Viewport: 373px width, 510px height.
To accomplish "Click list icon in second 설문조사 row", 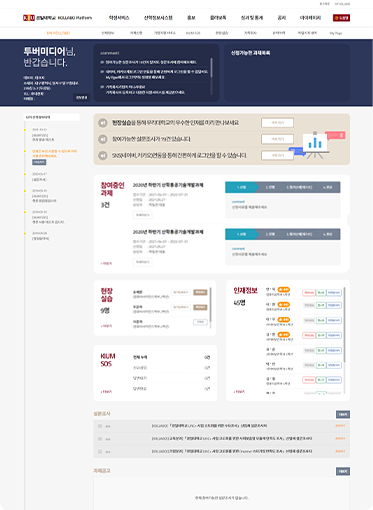I will [x=100, y=439].
